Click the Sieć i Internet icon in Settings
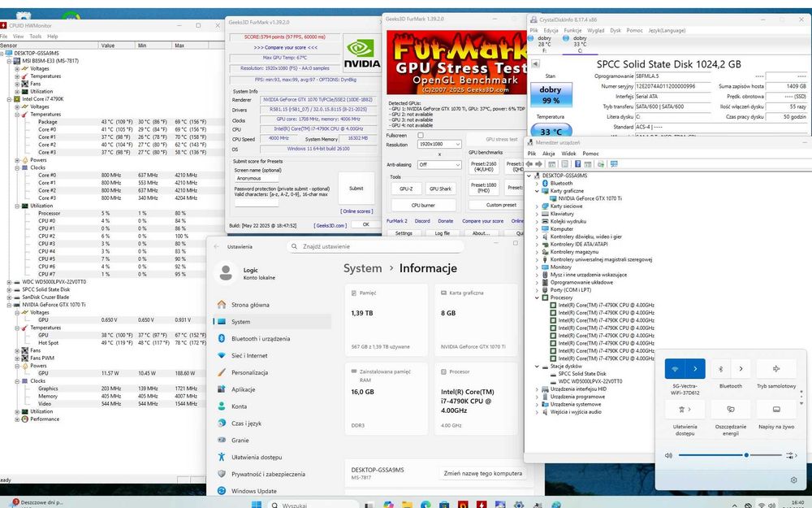 (222, 355)
